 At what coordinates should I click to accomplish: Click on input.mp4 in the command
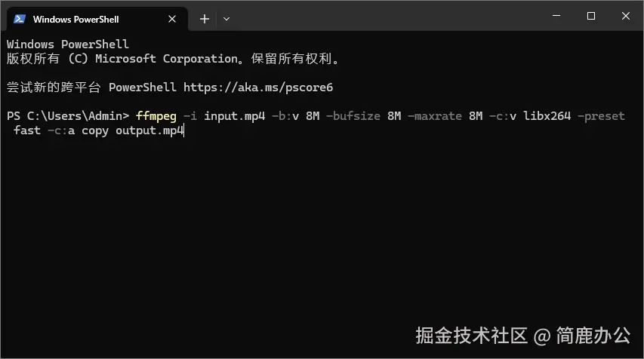pyautogui.click(x=234, y=116)
